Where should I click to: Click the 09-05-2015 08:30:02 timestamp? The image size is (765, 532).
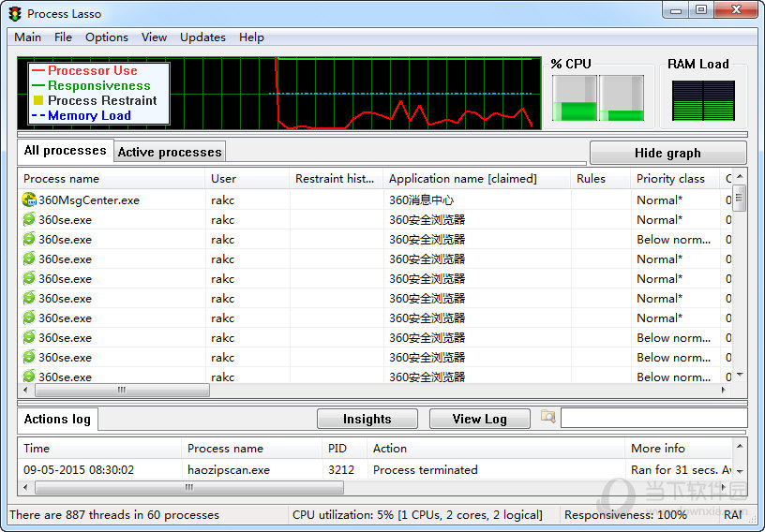(x=79, y=470)
